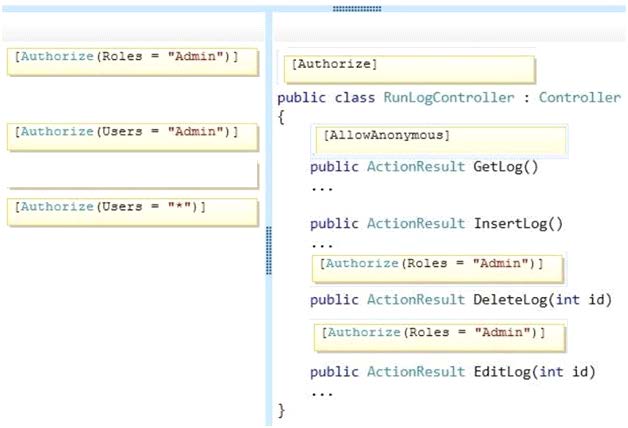
Task: Click the InsertLog() method name
Action: tap(518, 223)
